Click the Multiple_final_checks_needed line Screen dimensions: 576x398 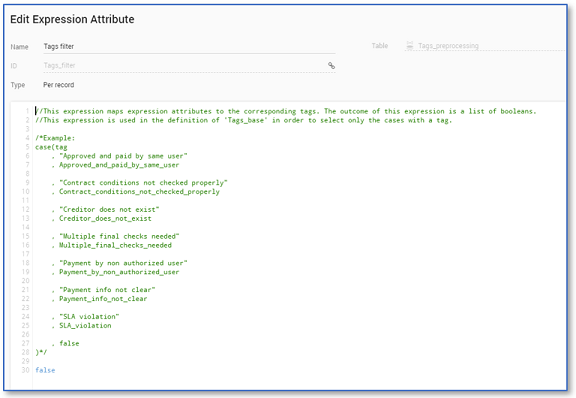[x=115, y=245]
